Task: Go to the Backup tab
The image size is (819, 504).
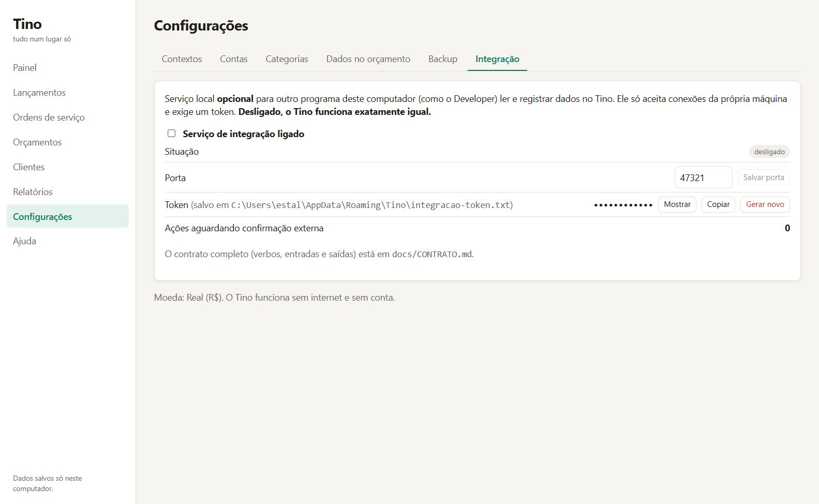Action: (443, 59)
